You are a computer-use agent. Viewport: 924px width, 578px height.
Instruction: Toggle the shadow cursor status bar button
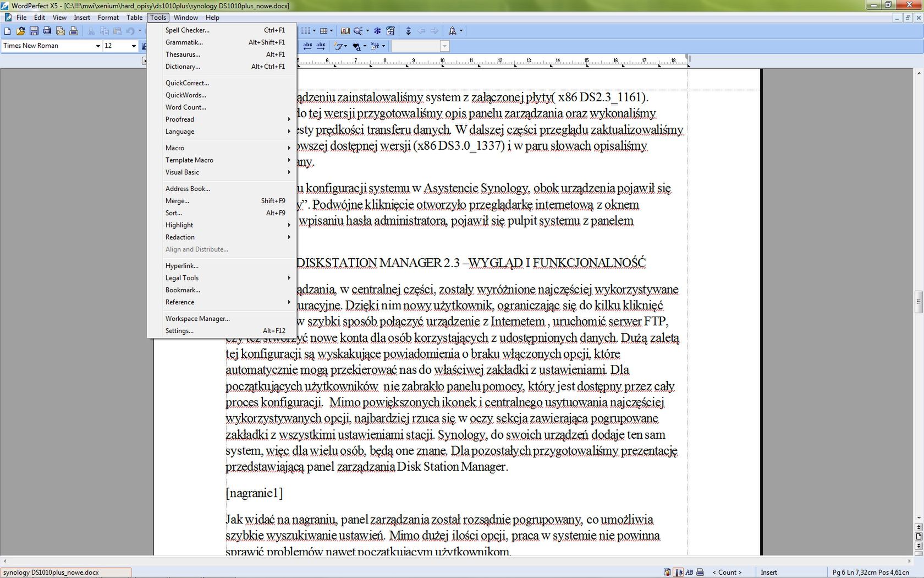click(678, 572)
